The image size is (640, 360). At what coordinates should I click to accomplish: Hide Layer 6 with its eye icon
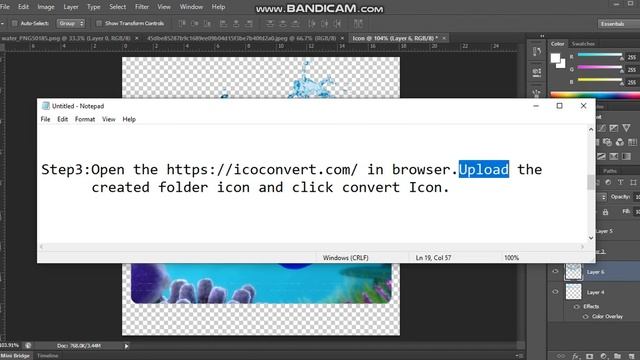555,271
